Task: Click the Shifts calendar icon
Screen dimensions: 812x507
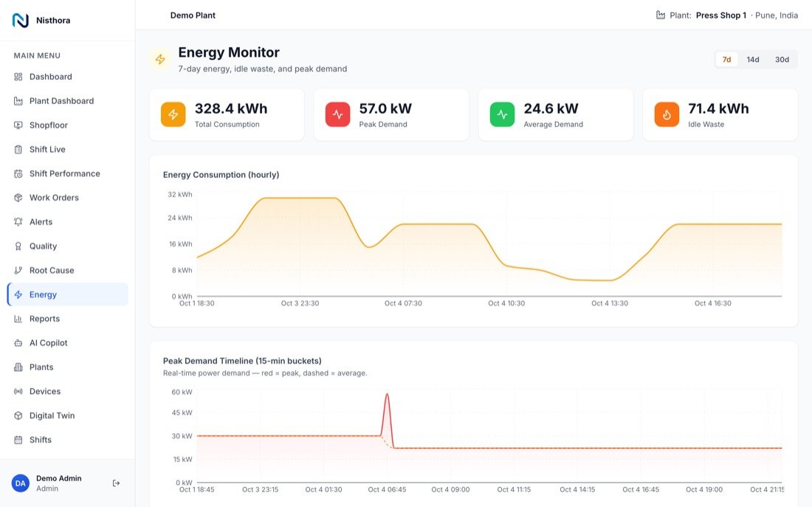Action: click(x=18, y=440)
